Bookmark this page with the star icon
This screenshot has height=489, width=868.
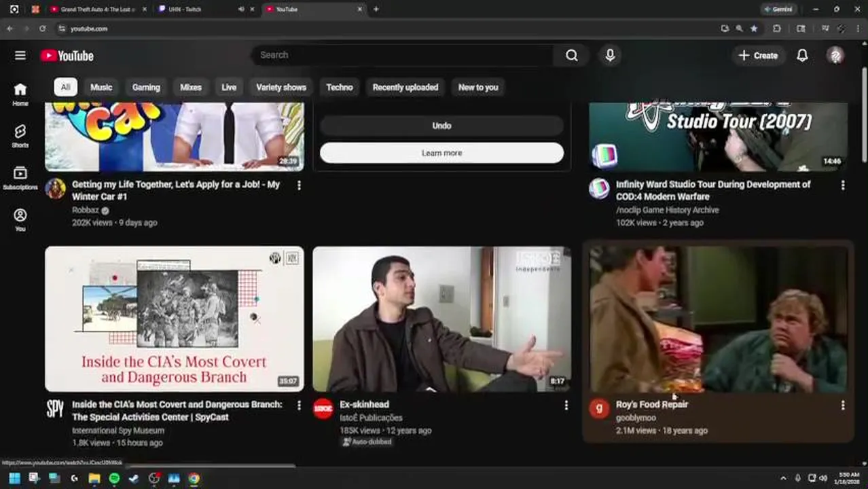coord(754,29)
